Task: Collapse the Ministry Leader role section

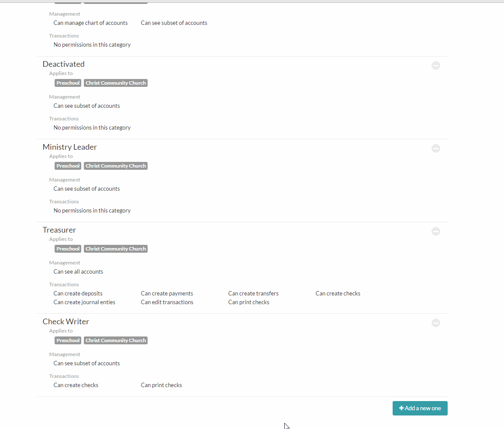Action: [69, 147]
